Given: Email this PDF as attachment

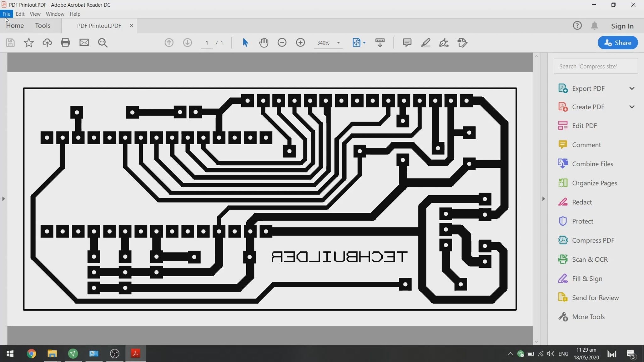Looking at the screenshot, I should coord(84,42).
